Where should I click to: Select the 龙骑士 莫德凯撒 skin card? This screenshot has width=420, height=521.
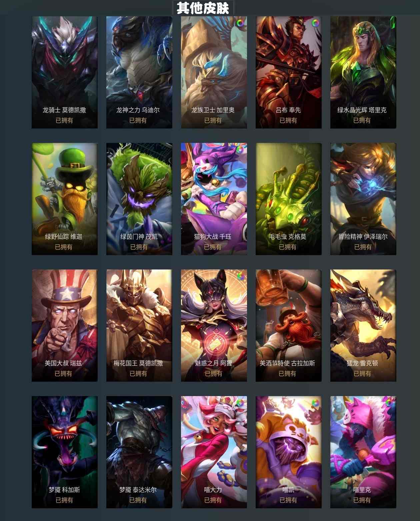(65, 72)
